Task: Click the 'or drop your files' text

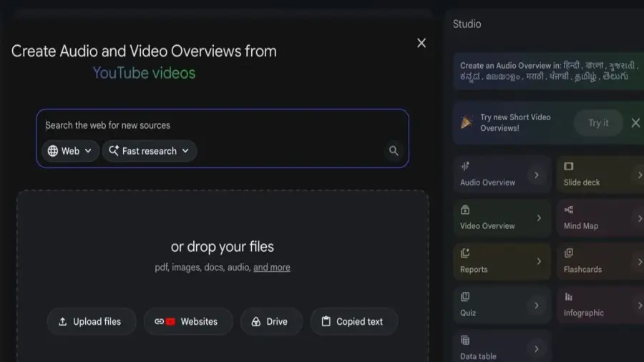Action: pyautogui.click(x=223, y=247)
